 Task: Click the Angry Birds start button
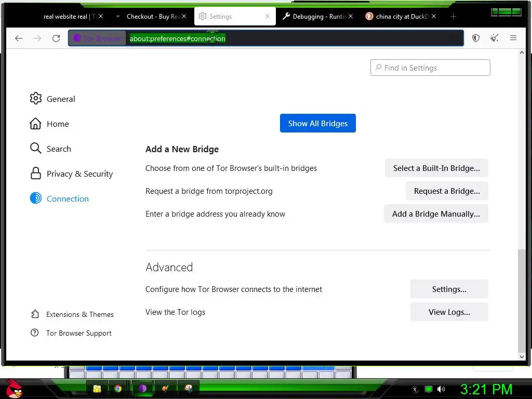[x=14, y=389]
